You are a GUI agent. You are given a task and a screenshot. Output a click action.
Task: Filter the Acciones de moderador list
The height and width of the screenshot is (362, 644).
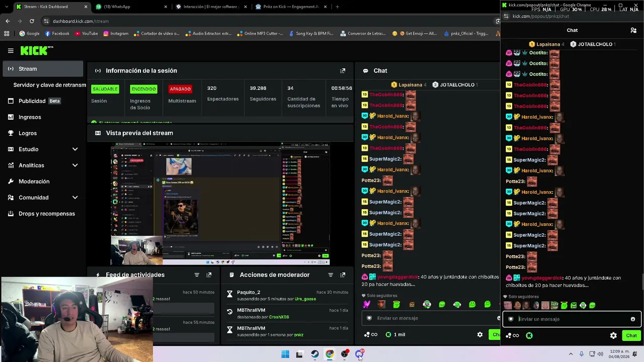[x=331, y=275]
